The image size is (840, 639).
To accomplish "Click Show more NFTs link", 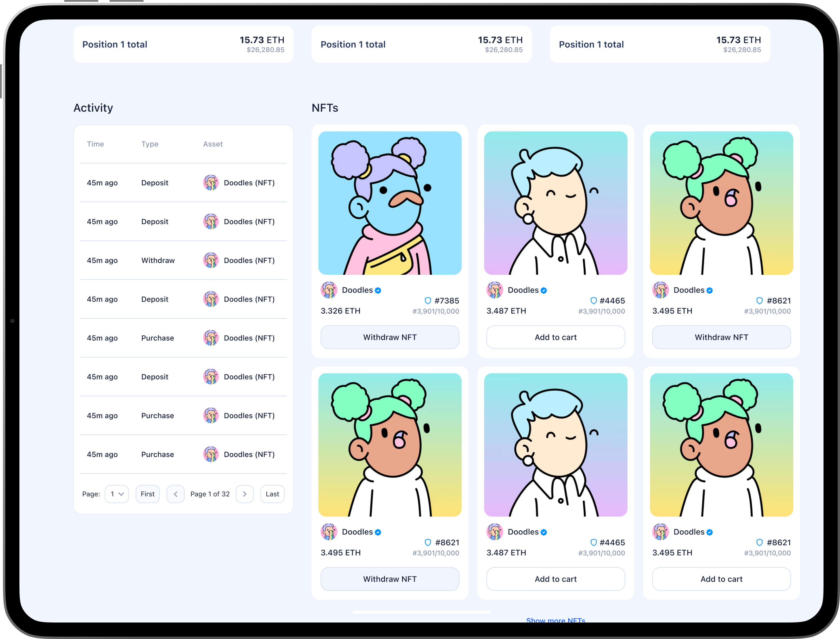I will point(555,620).
